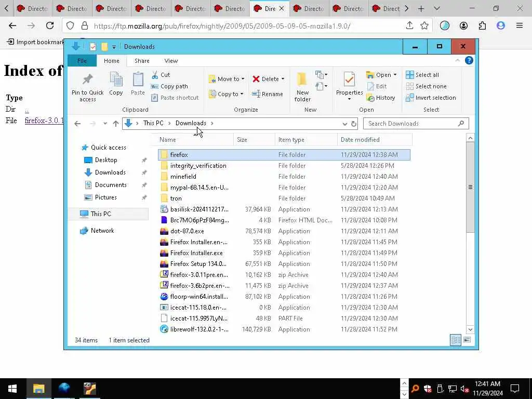Open Explorer help icon
The image size is (532, 399).
(469, 60)
